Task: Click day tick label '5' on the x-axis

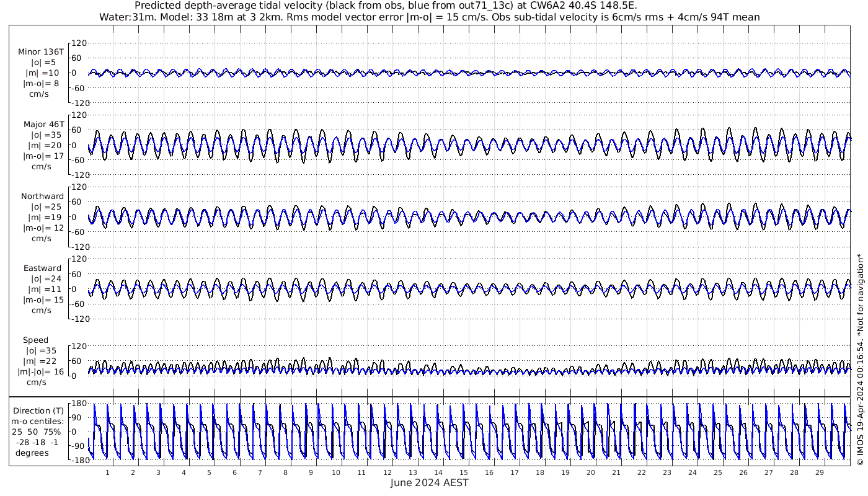Action: [209, 472]
